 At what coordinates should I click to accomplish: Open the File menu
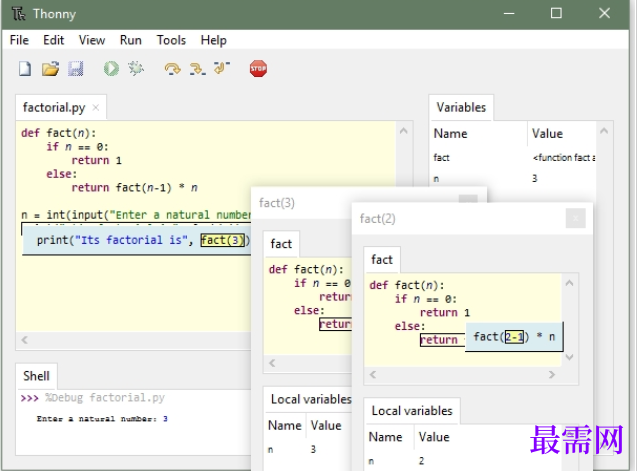point(19,40)
